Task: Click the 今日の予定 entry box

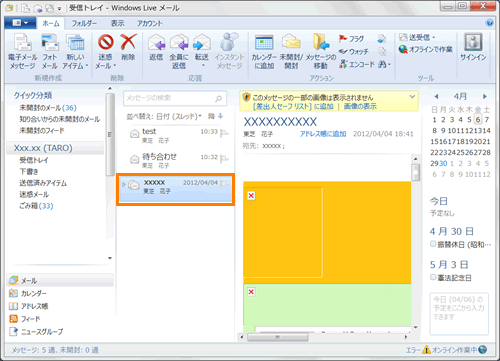Action: (x=459, y=313)
